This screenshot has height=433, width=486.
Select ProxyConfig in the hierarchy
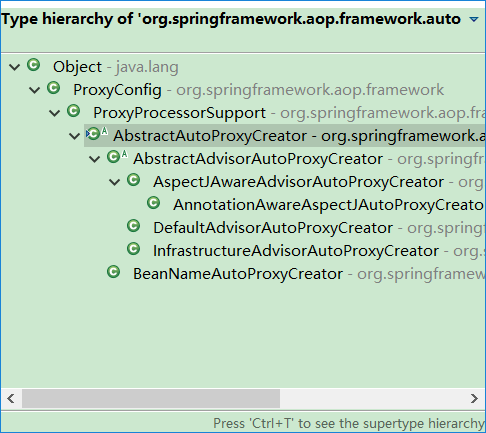(x=117, y=90)
